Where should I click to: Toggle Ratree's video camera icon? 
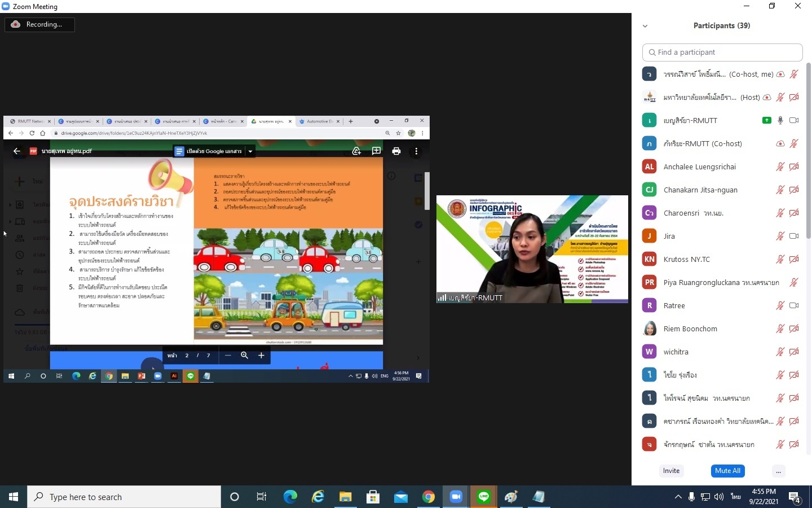click(794, 305)
